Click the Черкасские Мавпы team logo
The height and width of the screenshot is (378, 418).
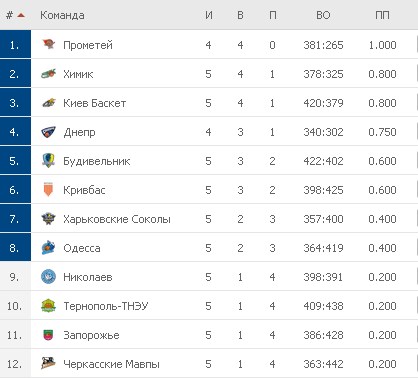49,363
